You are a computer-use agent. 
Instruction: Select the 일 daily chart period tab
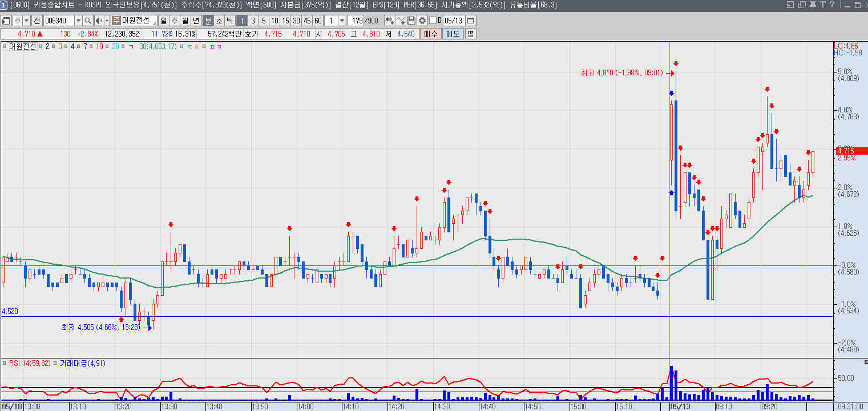tap(163, 21)
